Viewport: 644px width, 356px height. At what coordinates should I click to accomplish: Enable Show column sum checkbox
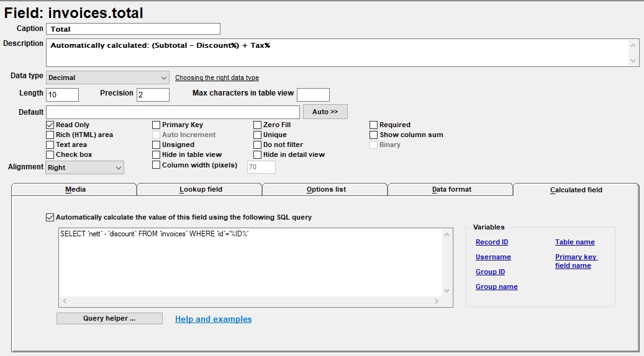point(373,135)
